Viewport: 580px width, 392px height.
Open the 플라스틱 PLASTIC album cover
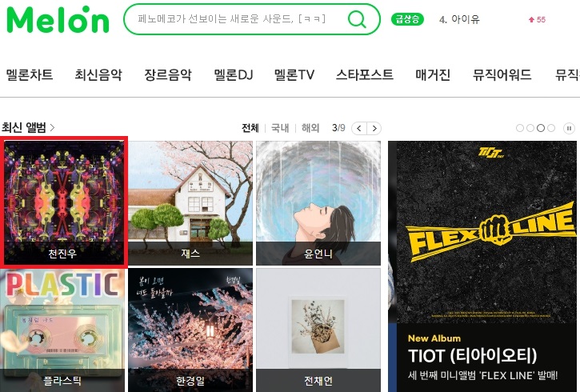pos(62,330)
